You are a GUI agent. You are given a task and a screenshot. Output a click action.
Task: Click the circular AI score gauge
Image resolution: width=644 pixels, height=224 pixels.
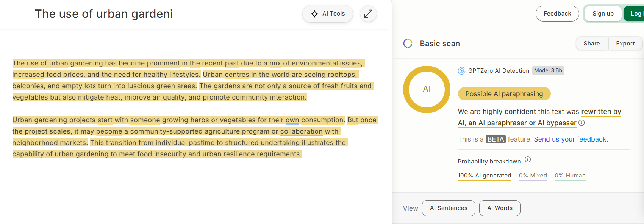(x=427, y=89)
